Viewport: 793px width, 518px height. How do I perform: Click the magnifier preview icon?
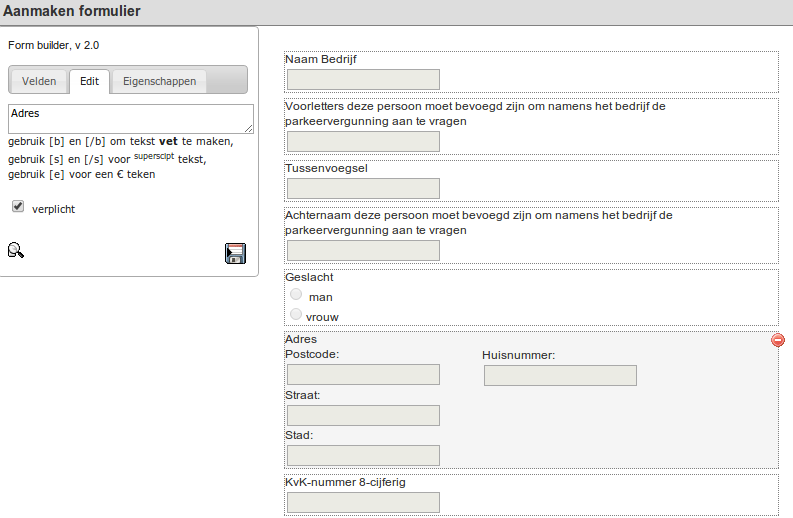pos(15,250)
